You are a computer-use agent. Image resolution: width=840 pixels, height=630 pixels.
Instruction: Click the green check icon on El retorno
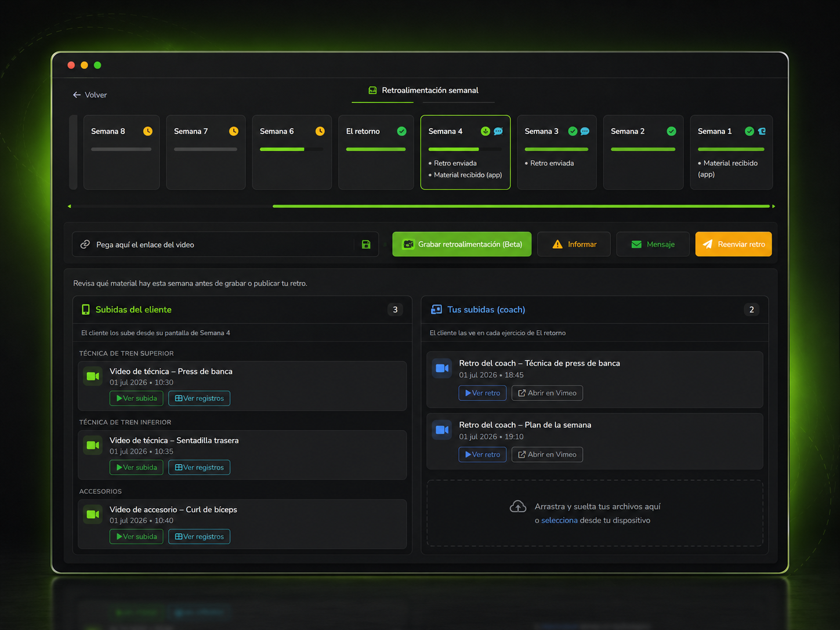pos(401,131)
